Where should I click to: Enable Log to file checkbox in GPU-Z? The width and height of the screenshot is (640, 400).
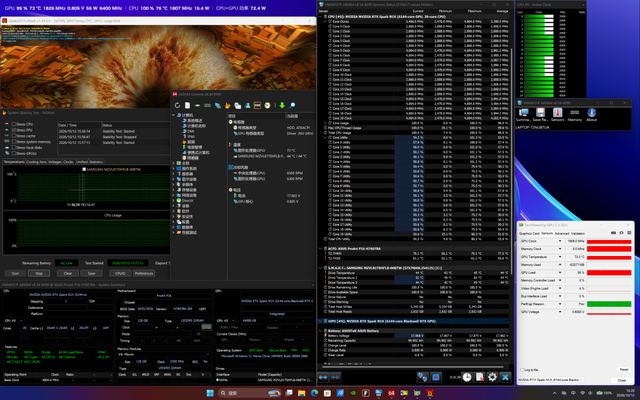[x=522, y=370]
